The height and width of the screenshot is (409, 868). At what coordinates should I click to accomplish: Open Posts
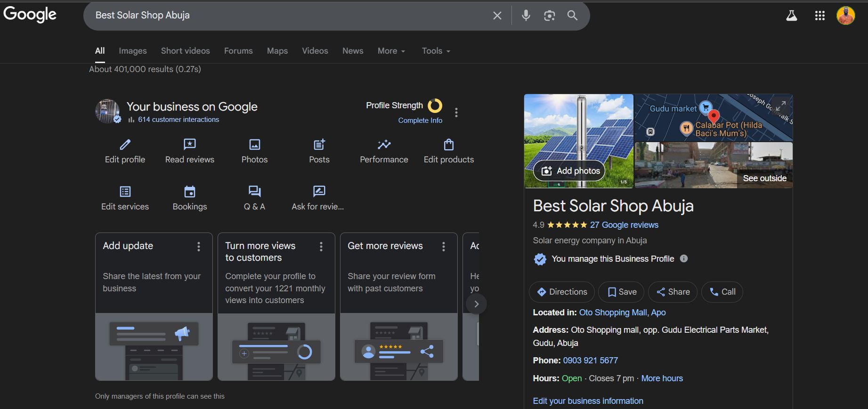coord(319,152)
